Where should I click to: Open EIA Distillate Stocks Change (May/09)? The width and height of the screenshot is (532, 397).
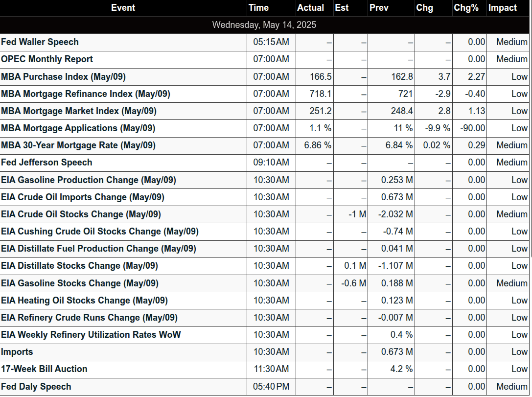(x=79, y=266)
